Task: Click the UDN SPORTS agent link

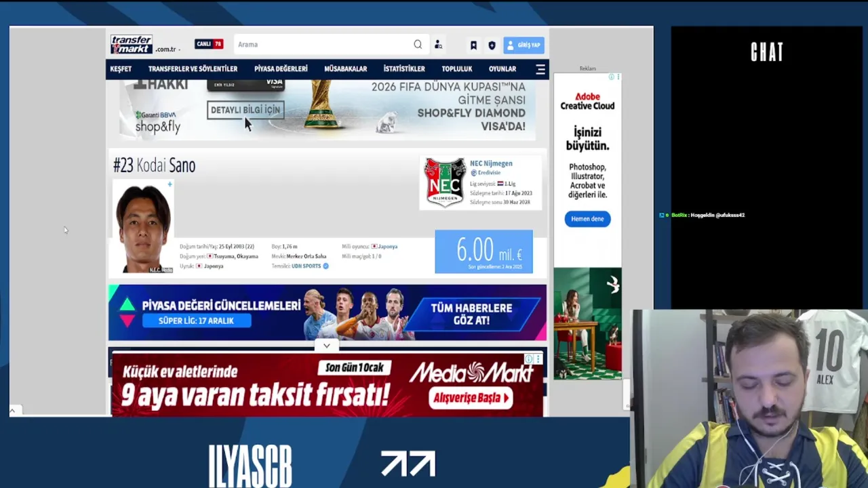Action: tap(306, 266)
